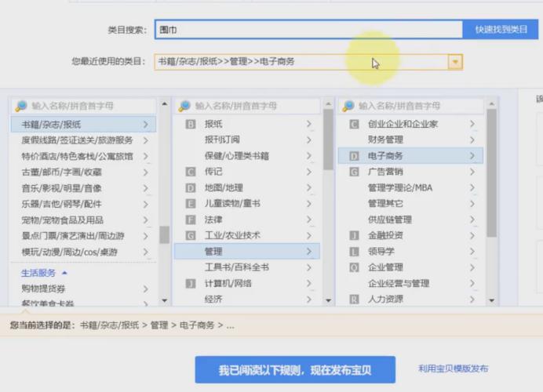
Task: Pick 人力资源 in third column
Action: click(x=410, y=299)
